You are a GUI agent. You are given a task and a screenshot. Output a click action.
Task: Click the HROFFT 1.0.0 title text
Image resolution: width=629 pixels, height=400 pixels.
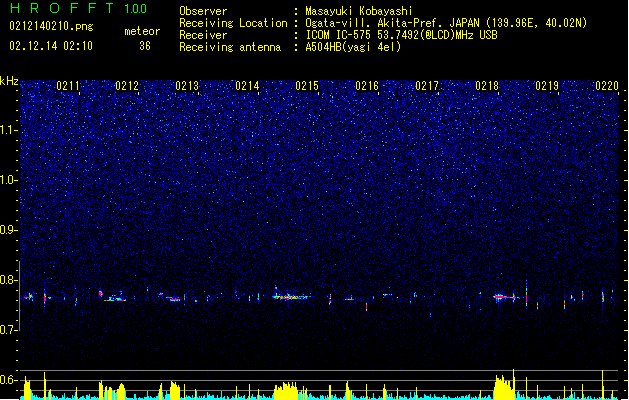pos(79,8)
